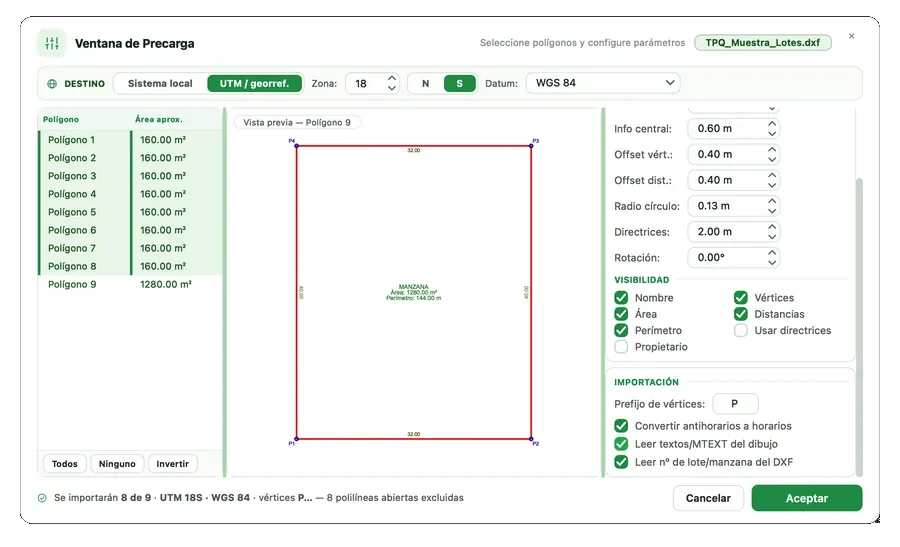Click the sliders icon beside Ventana de Precarga
The image size is (900, 547).
point(52,43)
